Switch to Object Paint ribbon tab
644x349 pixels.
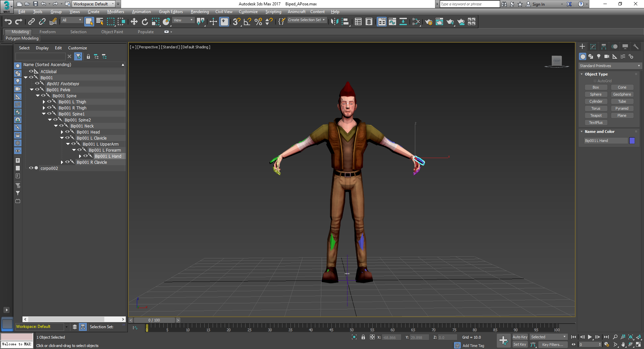tap(112, 32)
